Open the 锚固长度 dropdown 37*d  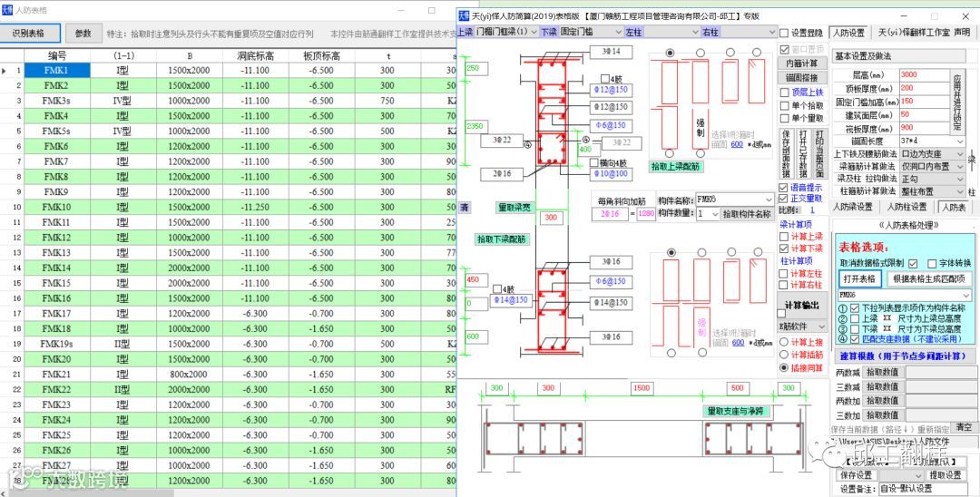932,141
